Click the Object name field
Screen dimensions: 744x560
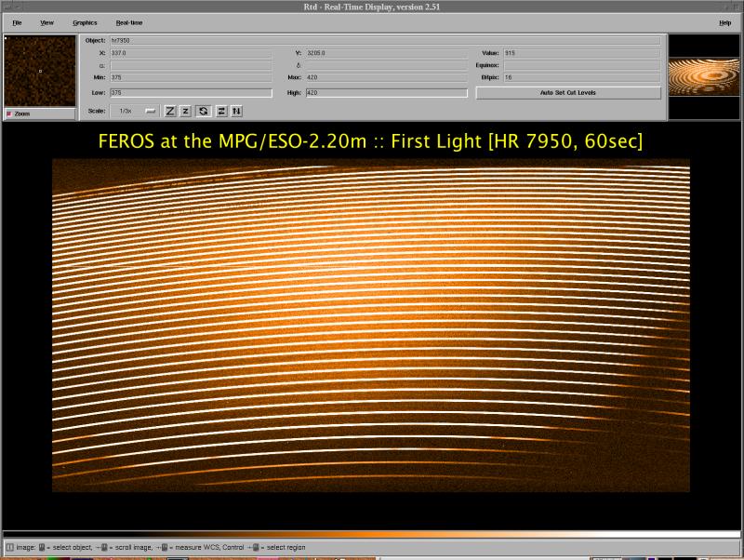[385, 41]
